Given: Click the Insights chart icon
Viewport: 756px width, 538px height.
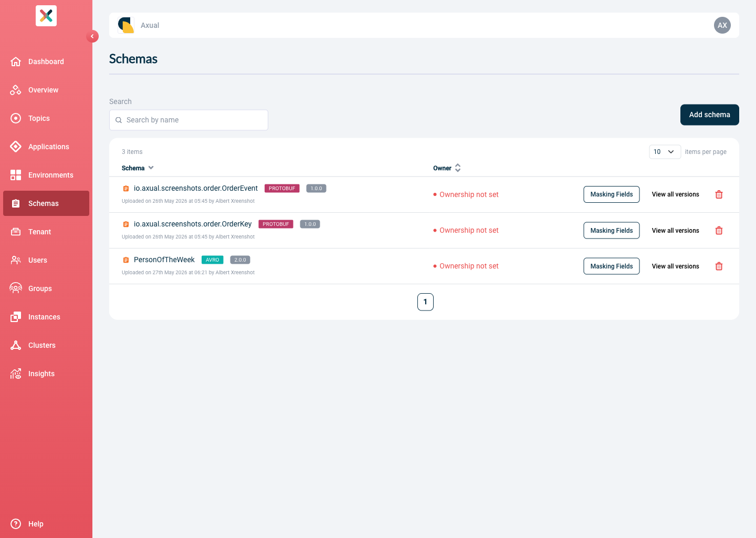Looking at the screenshot, I should pyautogui.click(x=16, y=374).
